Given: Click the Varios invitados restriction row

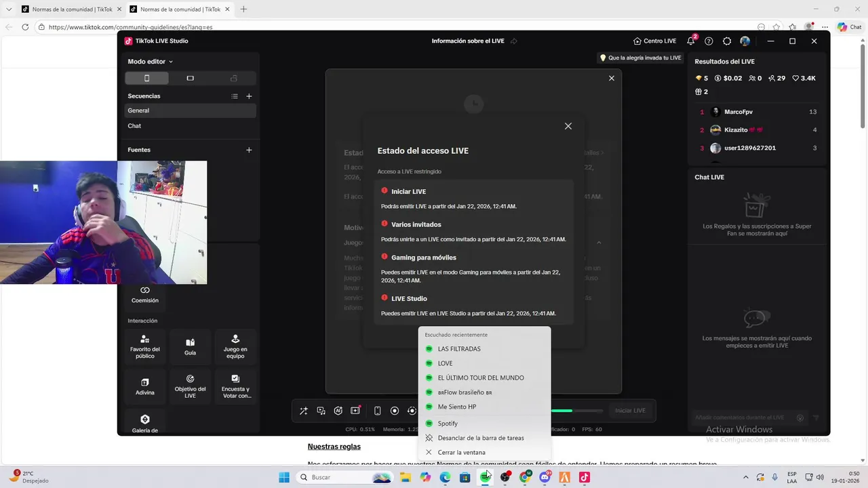Looking at the screenshot, I should [473, 231].
